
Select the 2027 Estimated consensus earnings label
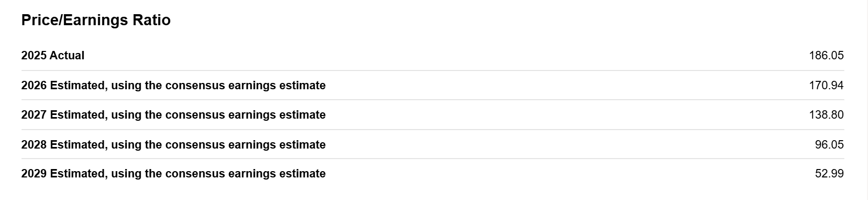(x=173, y=115)
